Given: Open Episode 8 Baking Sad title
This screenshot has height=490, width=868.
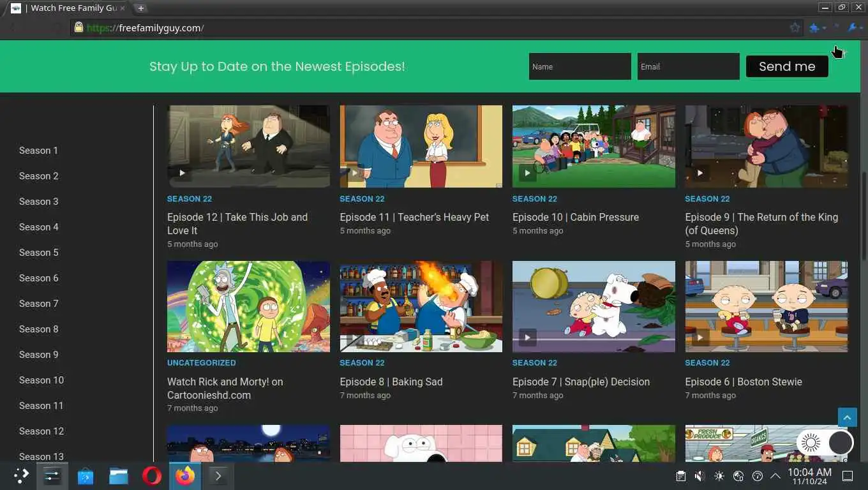Looking at the screenshot, I should coord(391,382).
